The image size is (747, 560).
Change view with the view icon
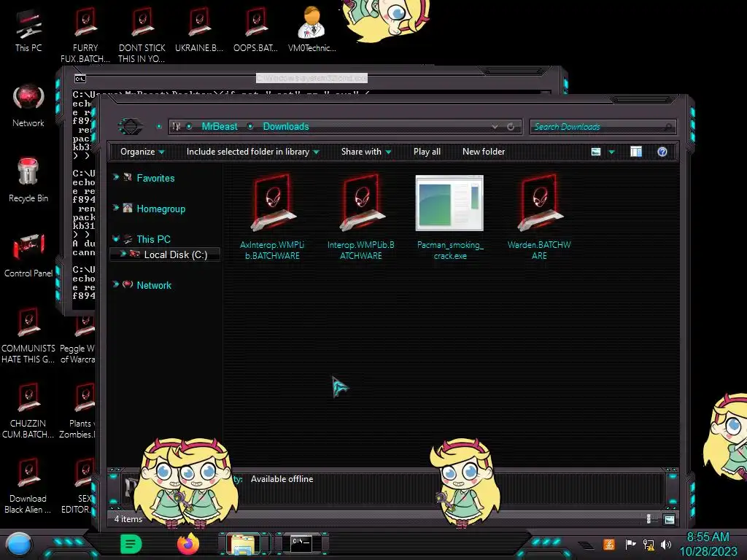[596, 152]
